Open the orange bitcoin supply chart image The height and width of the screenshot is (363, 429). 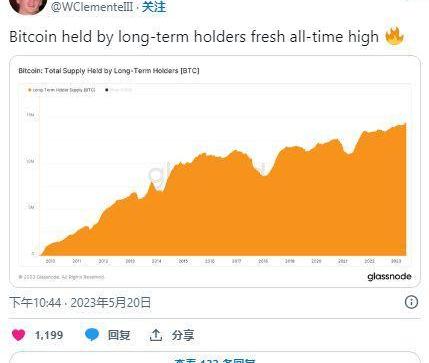point(215,171)
